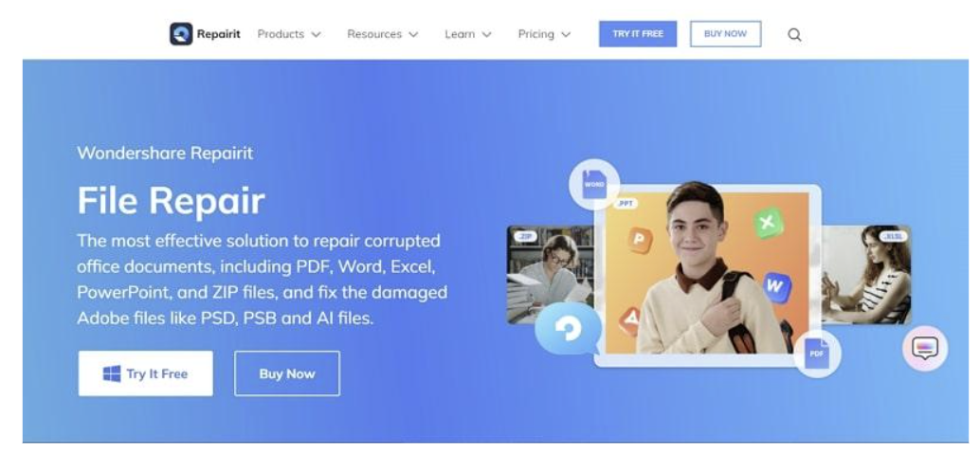This screenshot has width=980, height=455.
Task: Open the Learn menu
Action: 467,34
